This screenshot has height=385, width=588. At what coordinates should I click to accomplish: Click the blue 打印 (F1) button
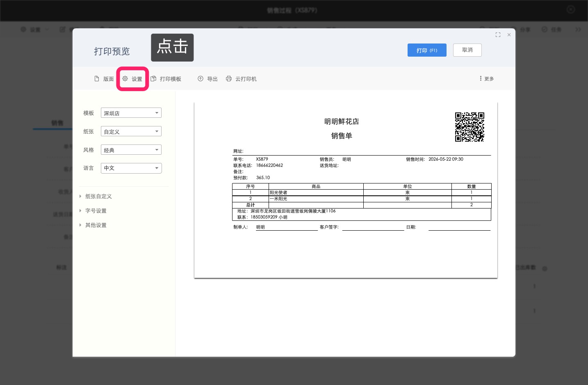(427, 50)
